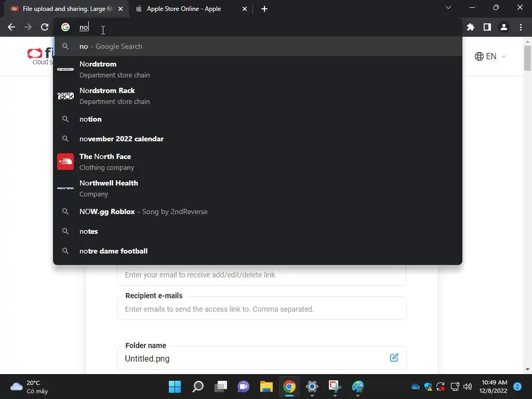Viewport: 532px width, 399px height.
Task: Pick 'notre dame football' suggestion
Action: (258, 251)
